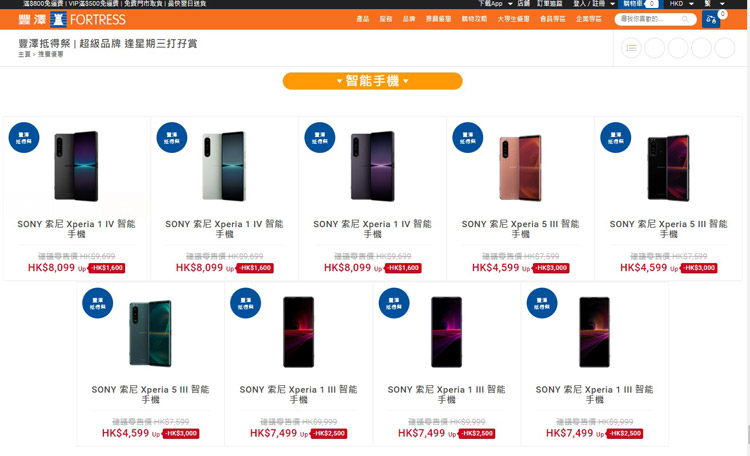Open the 品牌 menu item
The image size is (750, 456).
[x=408, y=19]
